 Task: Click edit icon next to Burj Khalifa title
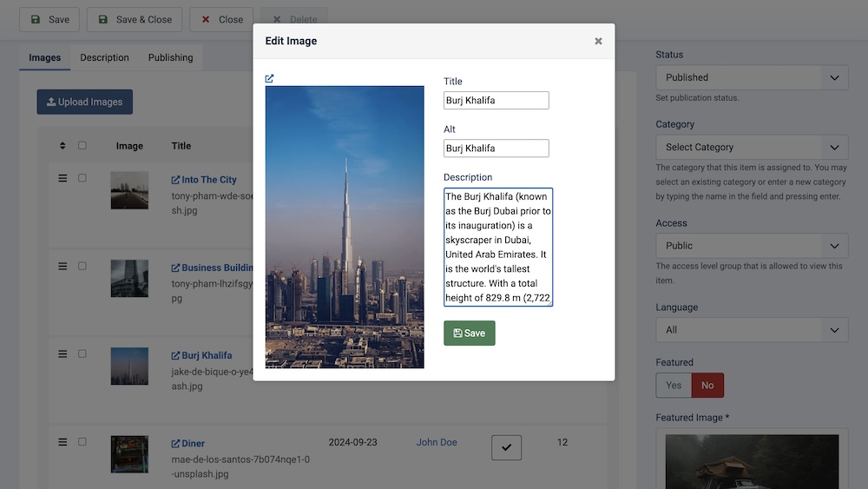(x=175, y=355)
